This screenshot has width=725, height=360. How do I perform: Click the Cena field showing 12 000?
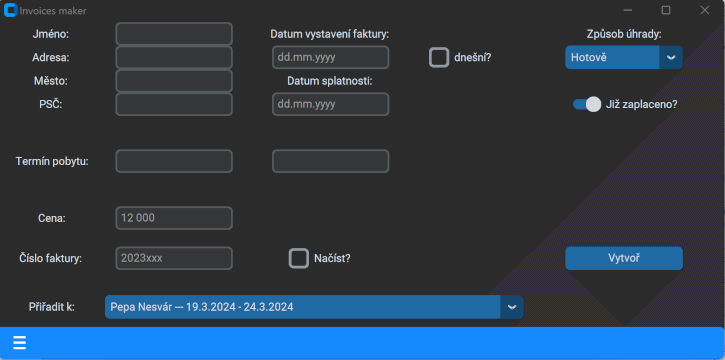tap(174, 218)
